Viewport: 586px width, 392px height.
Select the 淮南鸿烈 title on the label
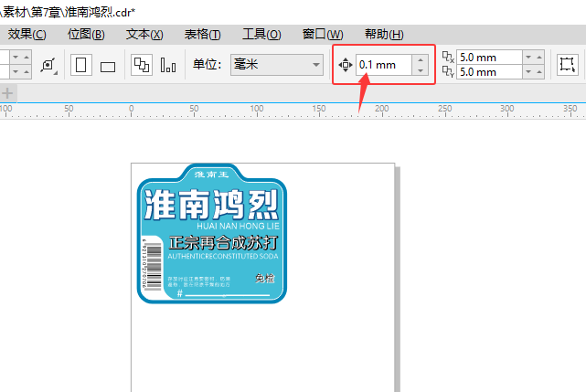click(211, 205)
